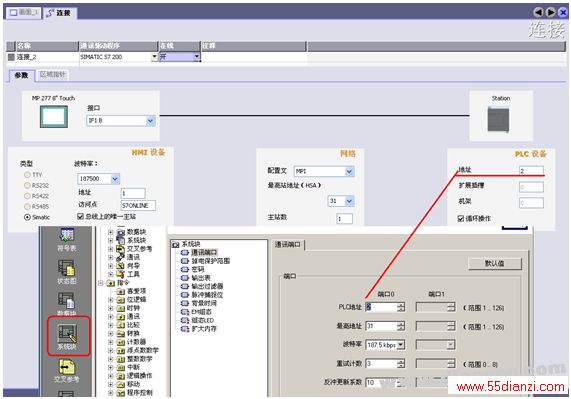Viewport: 571px width, 399px height.
Task: Select the TTY type radio button
Action: (27, 175)
